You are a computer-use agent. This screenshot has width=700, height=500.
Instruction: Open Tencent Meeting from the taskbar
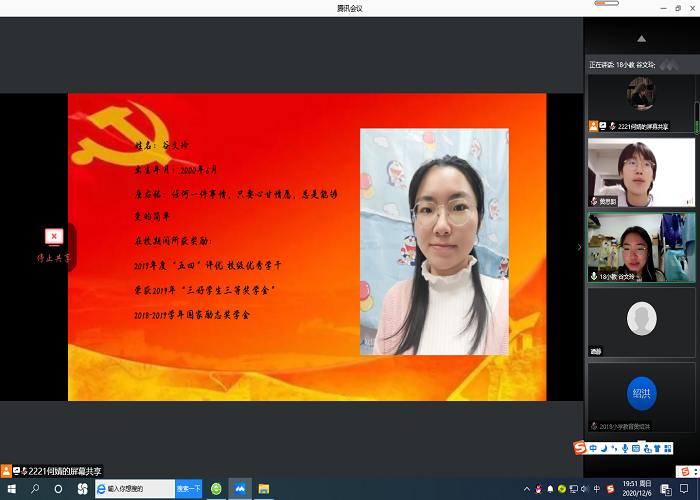pos(240,489)
